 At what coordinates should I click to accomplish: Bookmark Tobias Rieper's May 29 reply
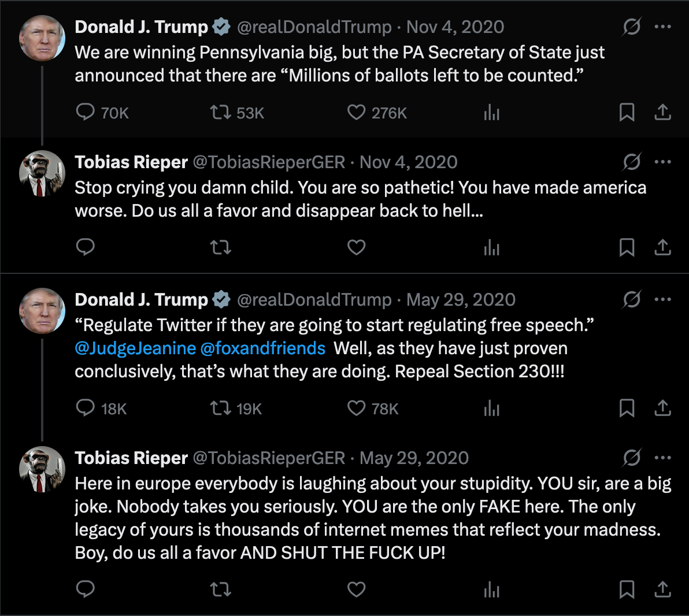[x=627, y=589]
